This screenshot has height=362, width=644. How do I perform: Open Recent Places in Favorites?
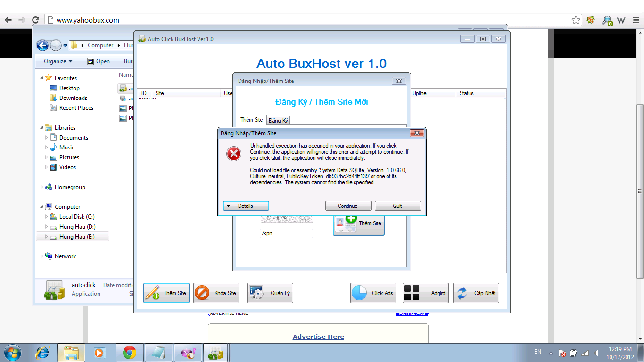[76, 108]
